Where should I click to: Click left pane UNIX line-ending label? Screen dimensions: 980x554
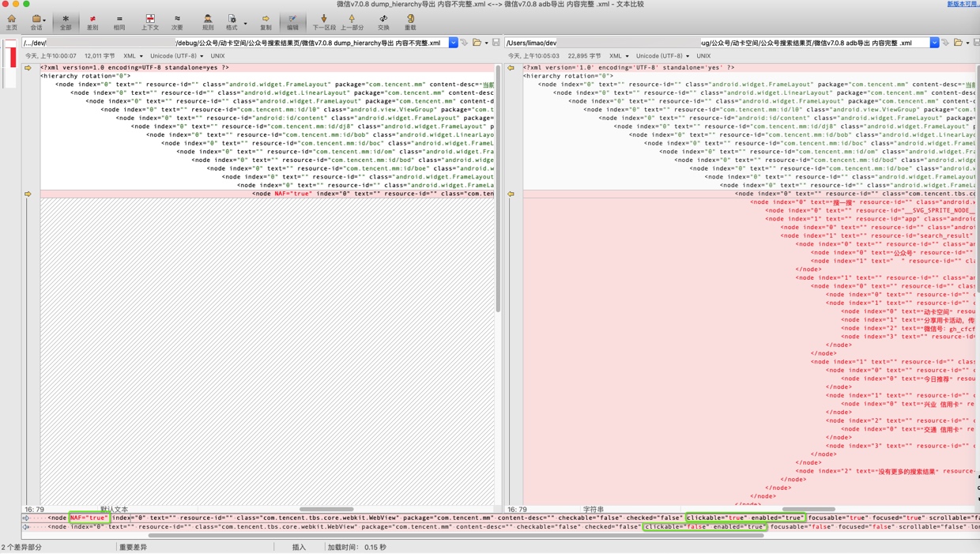click(x=217, y=56)
